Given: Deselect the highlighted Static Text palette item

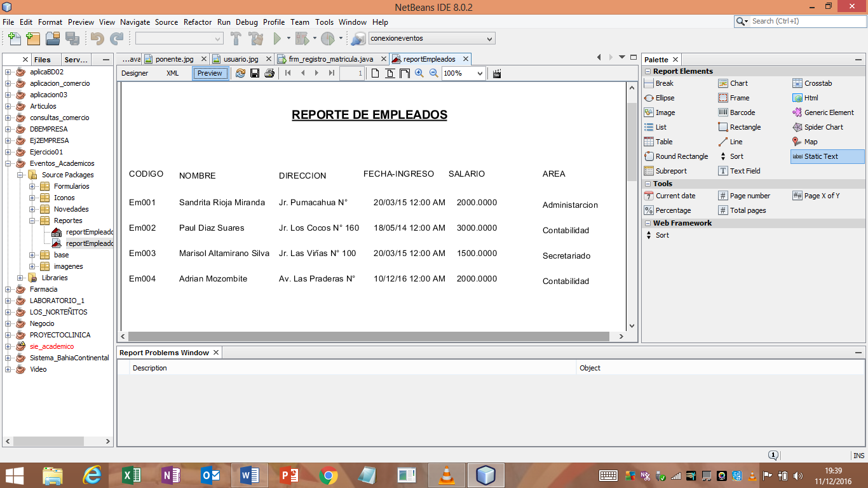Looking at the screenshot, I should 822,156.
